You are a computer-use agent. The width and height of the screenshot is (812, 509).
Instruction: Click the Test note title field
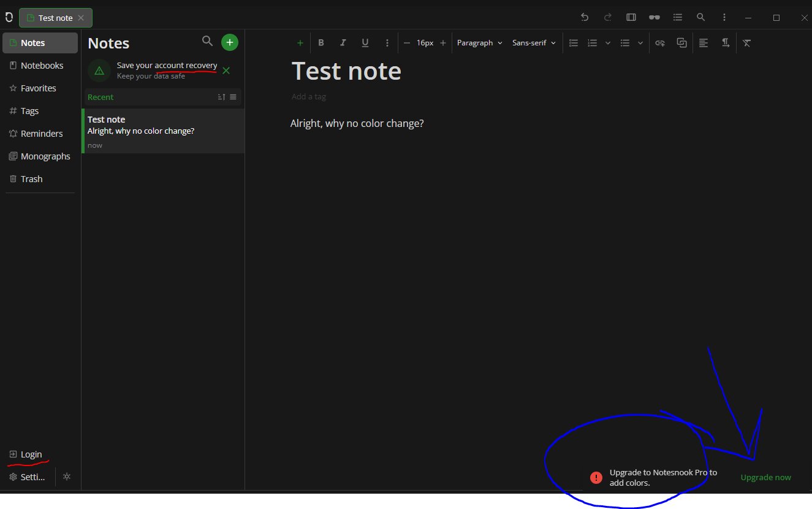(x=346, y=71)
